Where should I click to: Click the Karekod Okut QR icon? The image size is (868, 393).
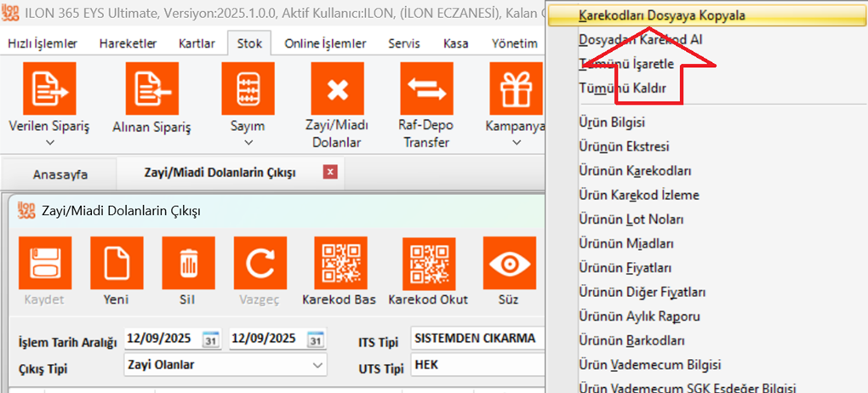(x=428, y=263)
